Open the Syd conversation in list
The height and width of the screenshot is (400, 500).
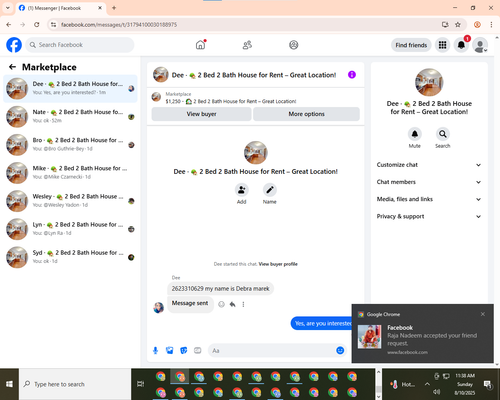(70, 257)
